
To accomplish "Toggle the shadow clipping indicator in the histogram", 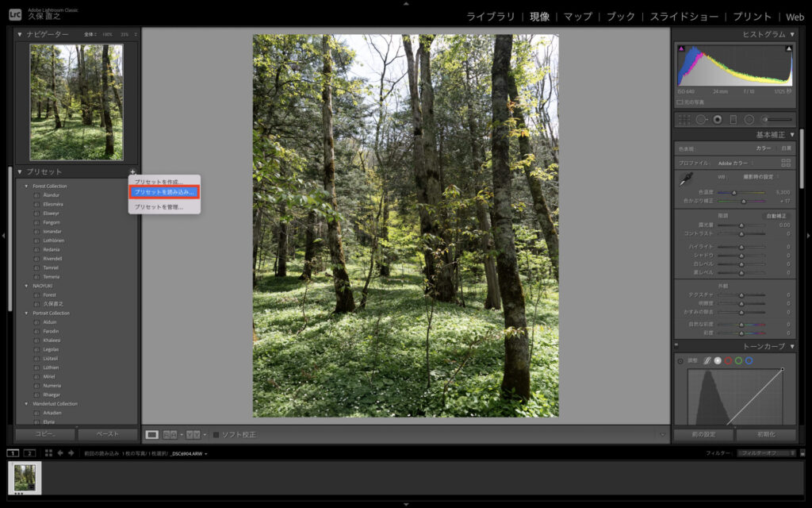I will coord(681,48).
